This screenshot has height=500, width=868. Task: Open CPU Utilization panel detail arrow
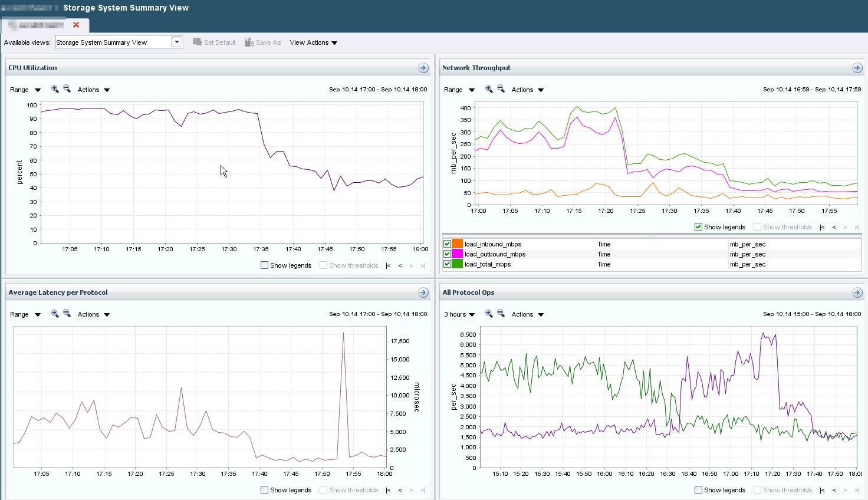click(423, 68)
